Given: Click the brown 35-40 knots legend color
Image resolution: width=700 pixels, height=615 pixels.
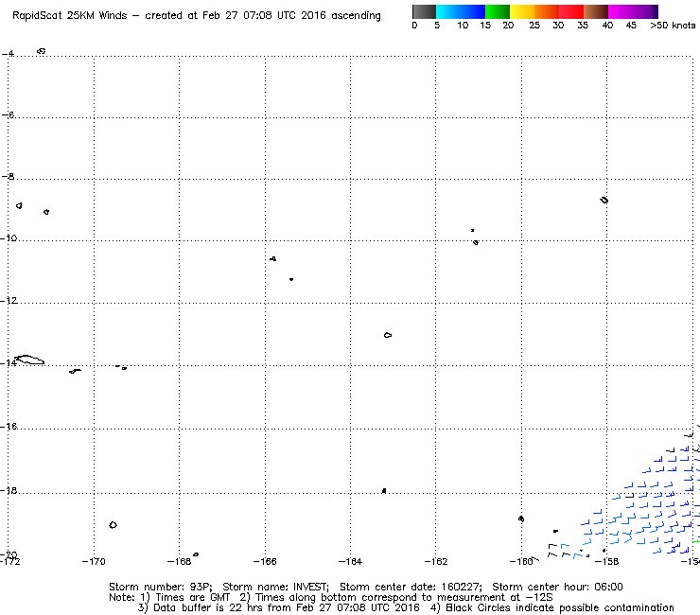Looking at the screenshot, I should click(596, 11).
